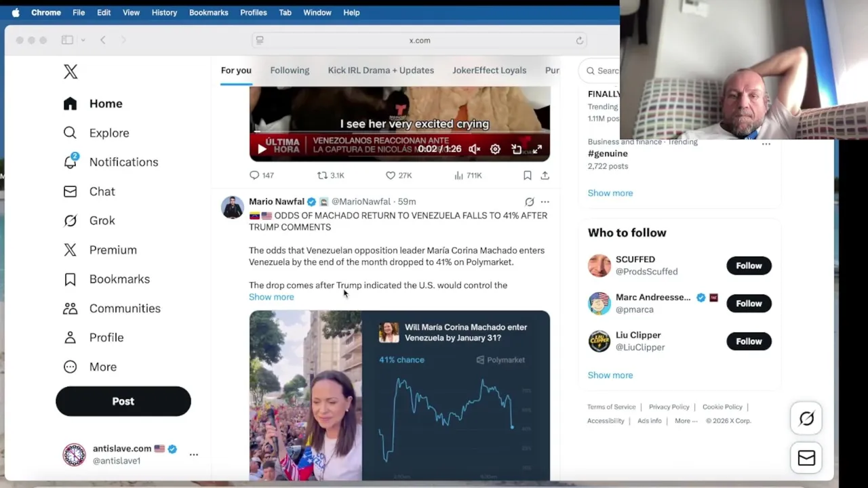
Task: Open floating Grok button
Action: pos(806,419)
